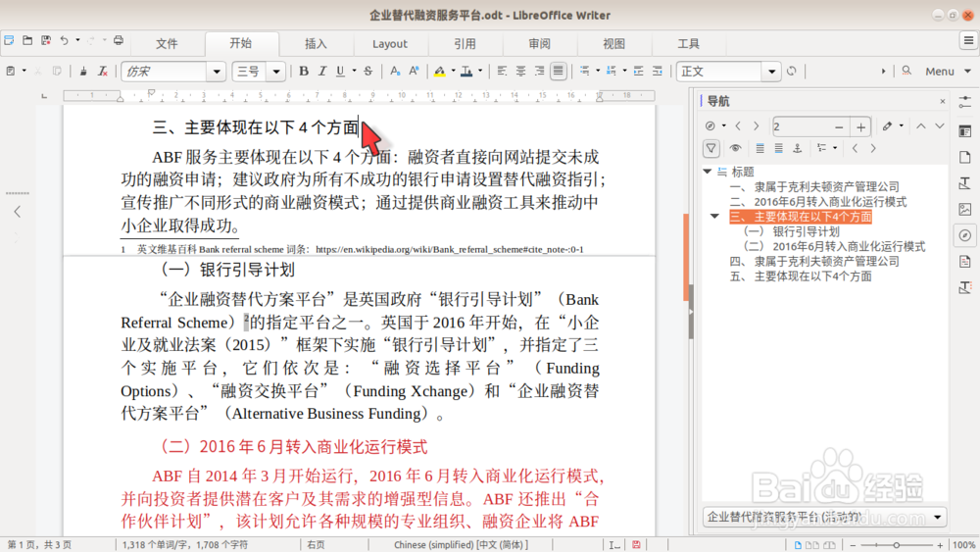
Task: Center align the paragraph
Action: point(520,72)
